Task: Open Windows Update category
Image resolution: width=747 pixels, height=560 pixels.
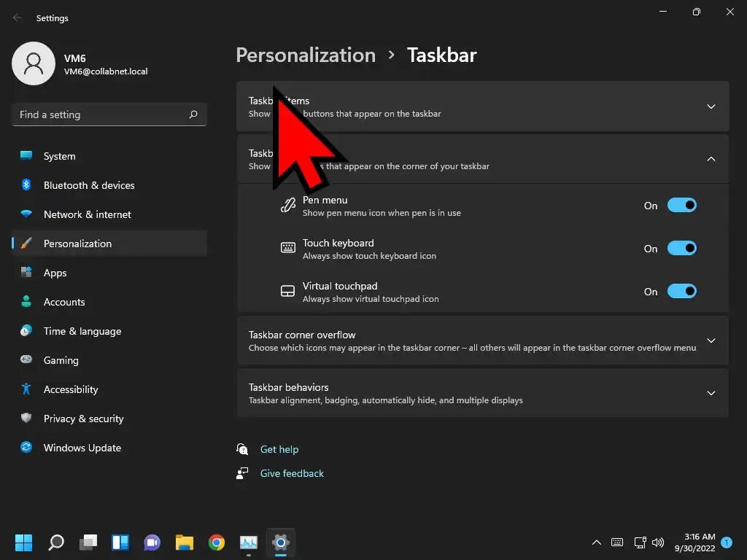Action: click(109, 448)
